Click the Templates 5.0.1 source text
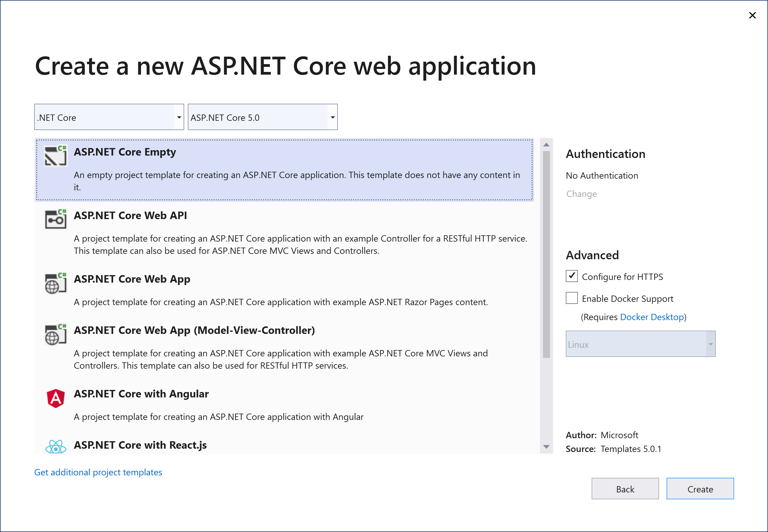 [x=631, y=449]
